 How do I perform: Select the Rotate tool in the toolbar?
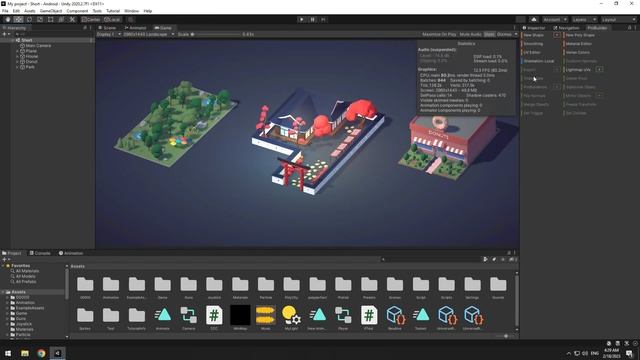[29, 20]
